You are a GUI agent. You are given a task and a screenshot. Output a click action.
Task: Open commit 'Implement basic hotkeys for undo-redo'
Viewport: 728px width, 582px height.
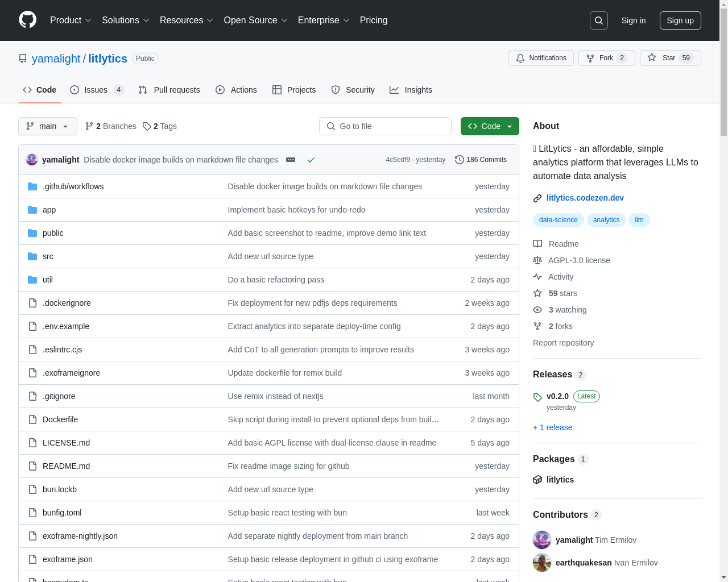296,210
